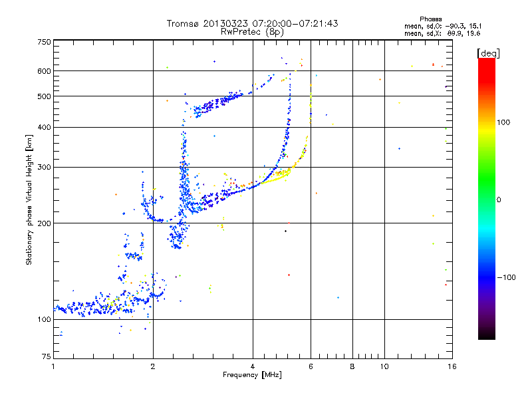532x399 pixels.
Task: Click the 'mean, sd,O: -90.3, 15.1' statistics line
Action: point(443,26)
